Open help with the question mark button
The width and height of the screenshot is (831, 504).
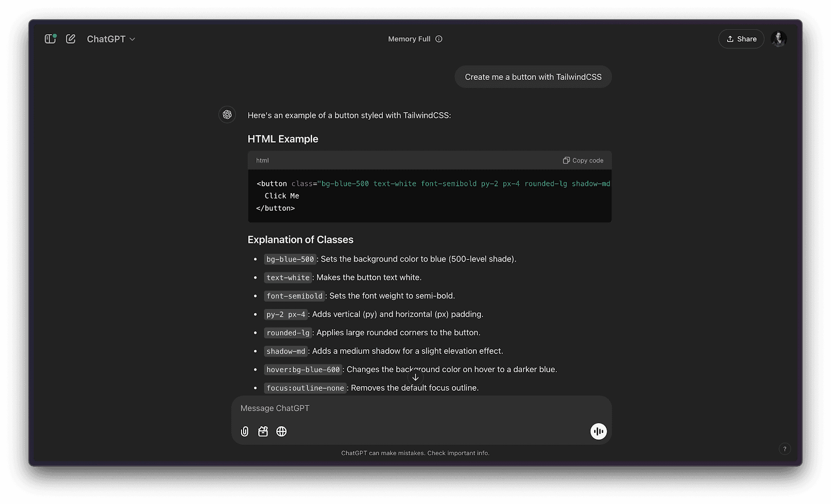click(x=785, y=449)
